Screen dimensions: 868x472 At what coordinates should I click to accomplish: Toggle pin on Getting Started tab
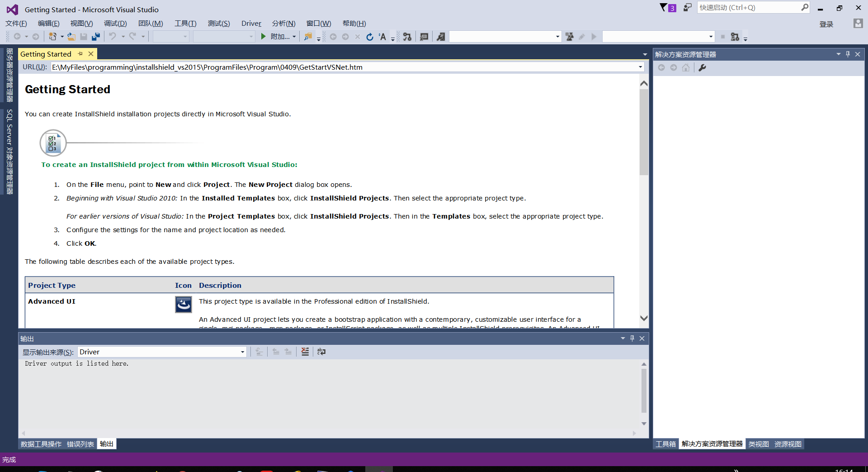pos(80,54)
